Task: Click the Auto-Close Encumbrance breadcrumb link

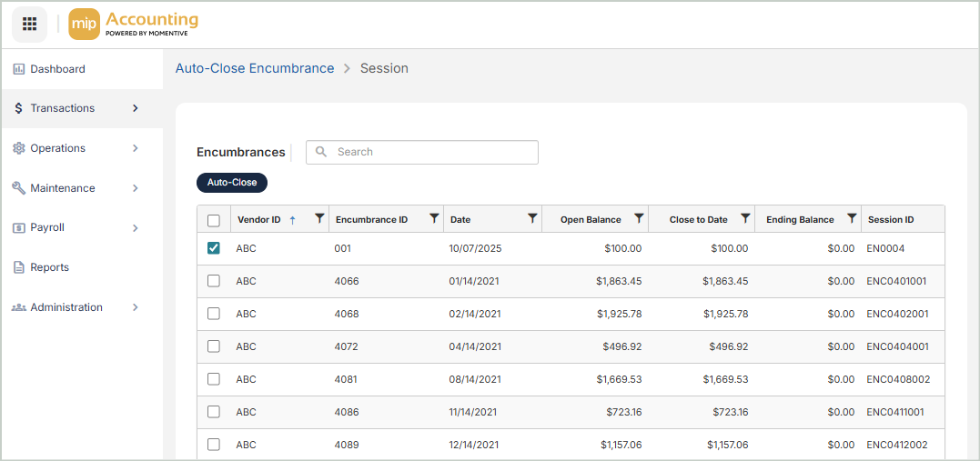Action: tap(255, 68)
